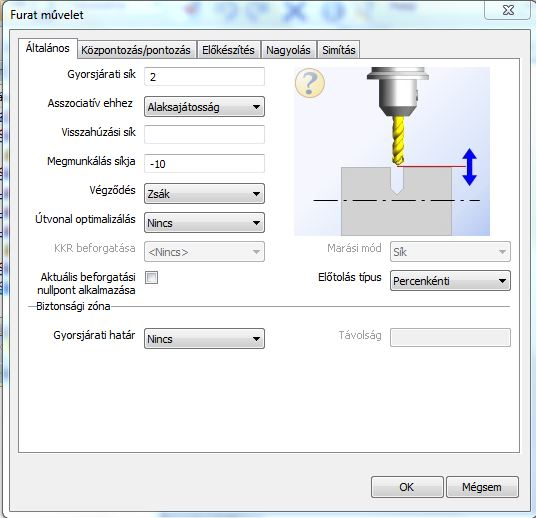537x519 pixels.
Task: Click the empty Visszahúzási sík field
Action: [x=204, y=134]
